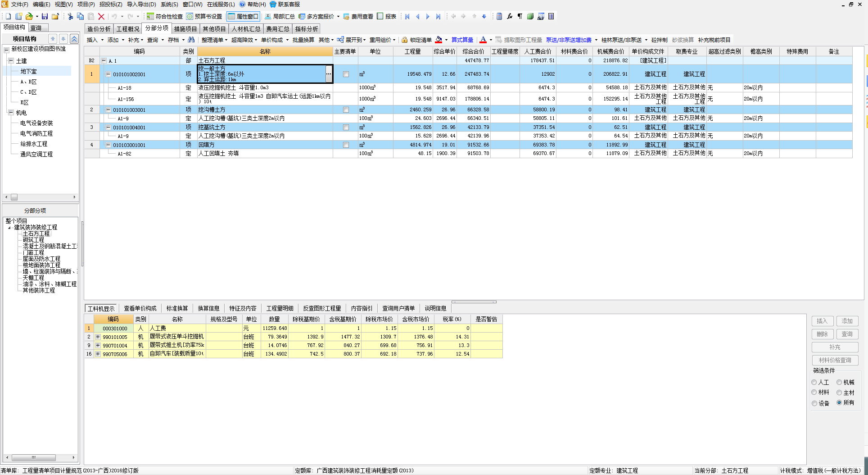The image size is (868, 475).
Task: Check 主要清单 box for 010101002001
Action: click(346, 74)
